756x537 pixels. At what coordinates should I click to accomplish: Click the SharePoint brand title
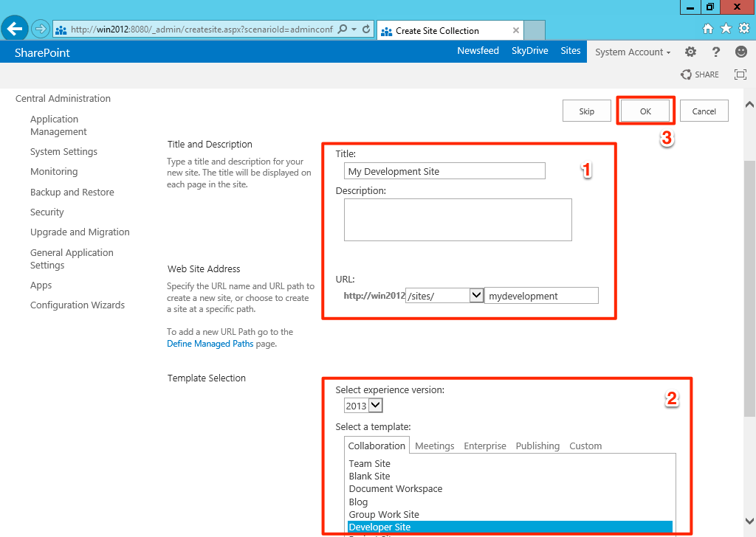tap(42, 52)
